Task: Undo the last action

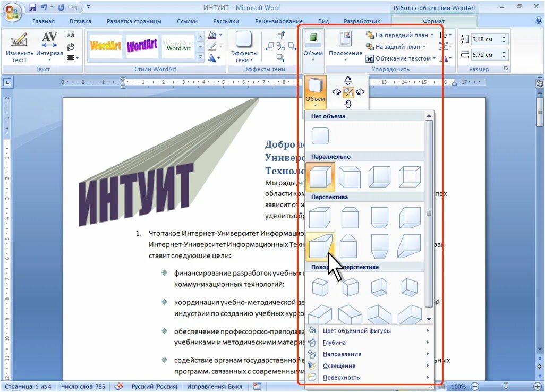Action: pos(44,7)
